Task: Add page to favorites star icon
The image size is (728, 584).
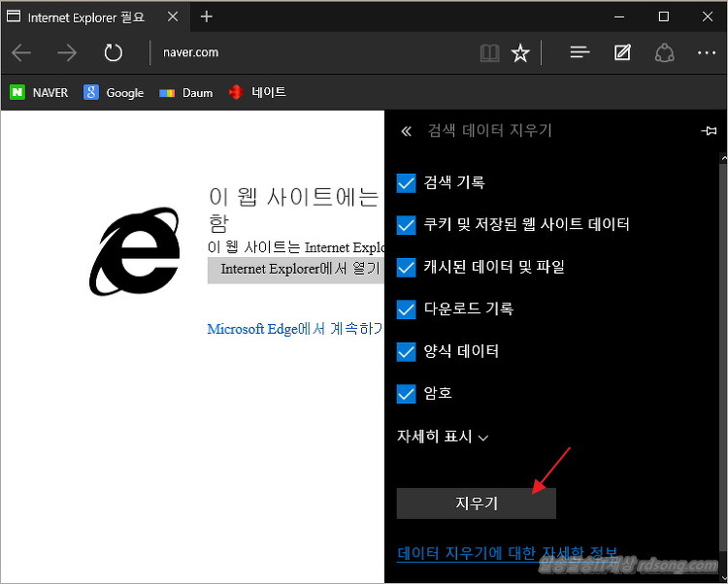Action: (x=520, y=53)
